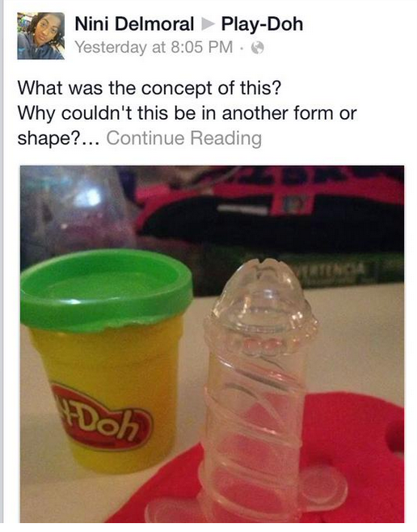Visit the Play-Doh page link
Screen dimensions: 417x532
[x=262, y=24]
